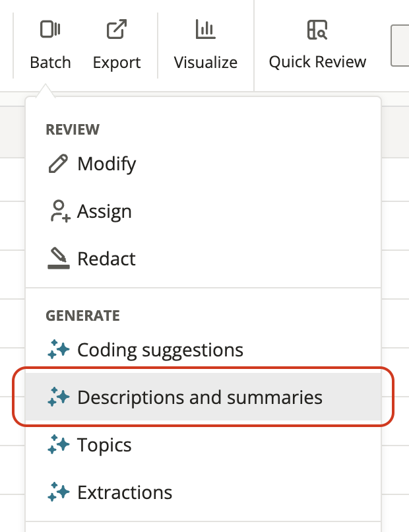The width and height of the screenshot is (409, 532).
Task: Select Modify in the Review section
Action: (x=106, y=163)
